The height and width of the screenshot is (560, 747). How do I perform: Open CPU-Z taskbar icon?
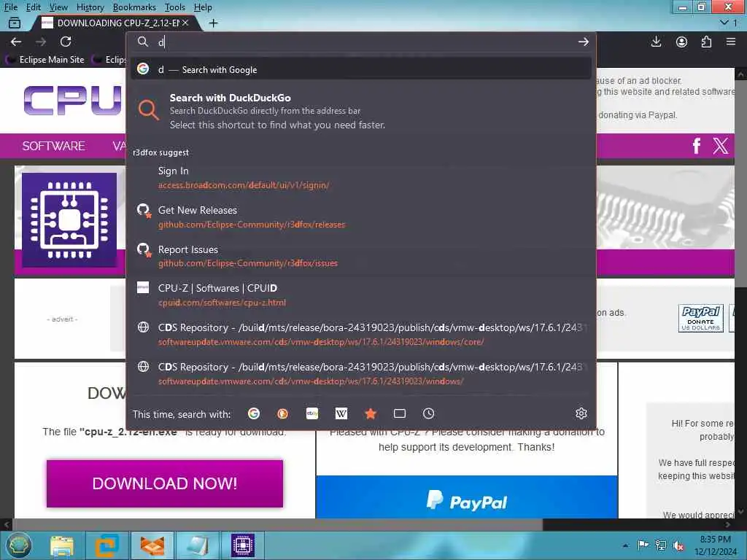[242, 545]
